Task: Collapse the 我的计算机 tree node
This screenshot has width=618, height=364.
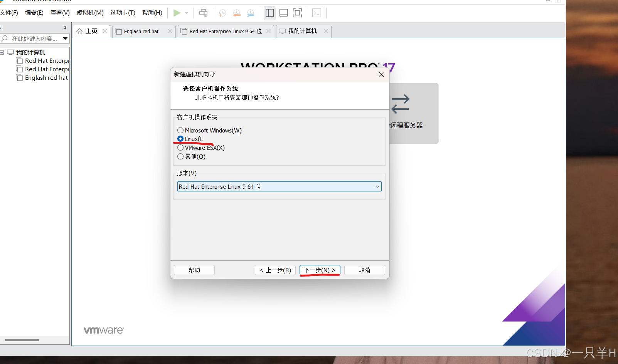Action: click(2, 52)
